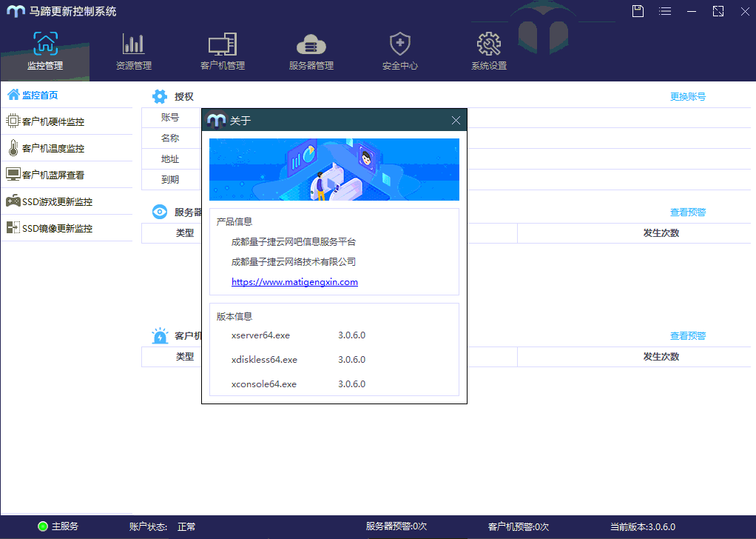Select 客户机硬件监控 in the sidebar

pos(67,121)
